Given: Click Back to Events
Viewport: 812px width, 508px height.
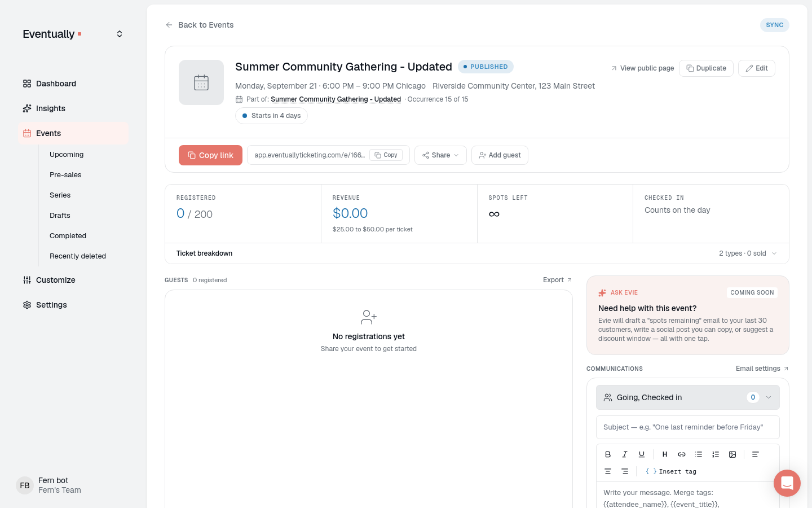Looking at the screenshot, I should 200,25.
